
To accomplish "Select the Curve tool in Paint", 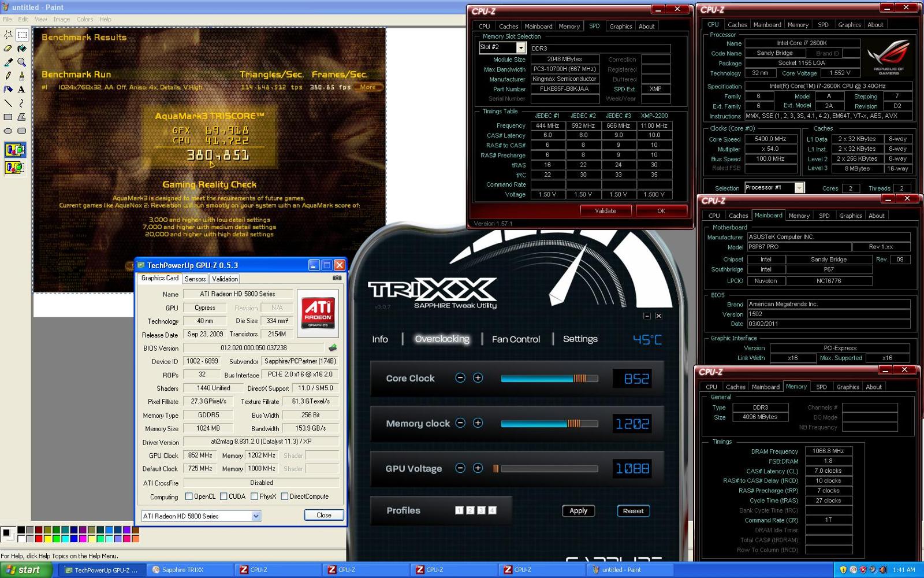I will click(22, 103).
